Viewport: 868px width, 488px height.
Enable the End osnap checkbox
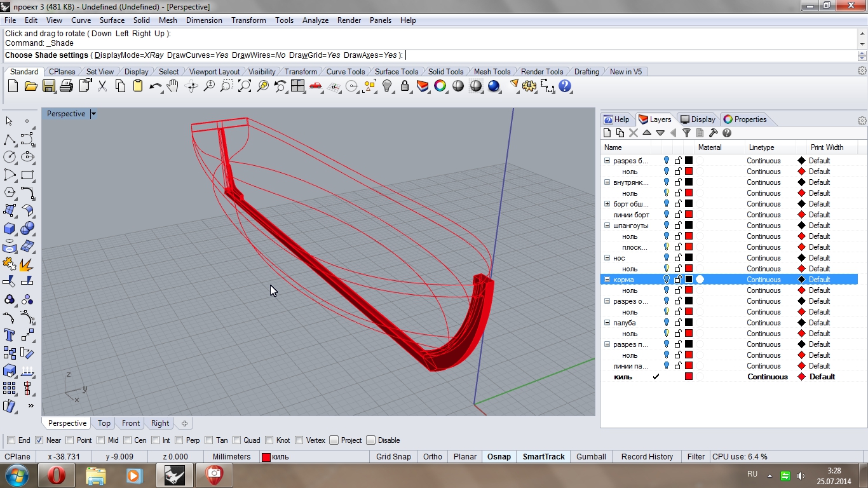(x=11, y=440)
